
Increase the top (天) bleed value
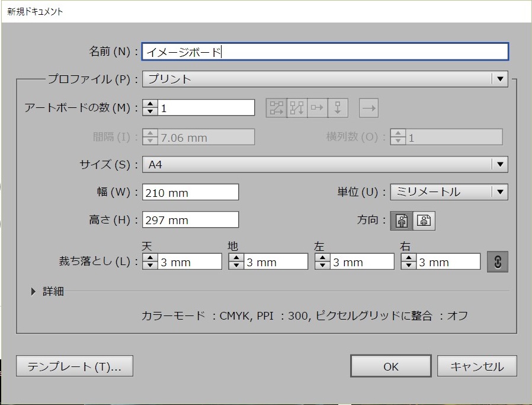pos(150,259)
